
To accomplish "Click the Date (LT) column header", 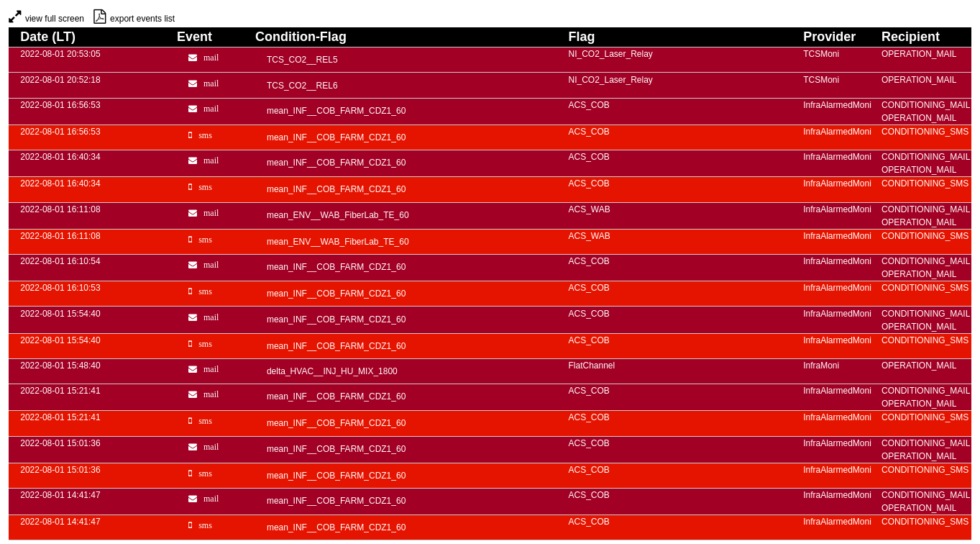I will click(x=47, y=37).
